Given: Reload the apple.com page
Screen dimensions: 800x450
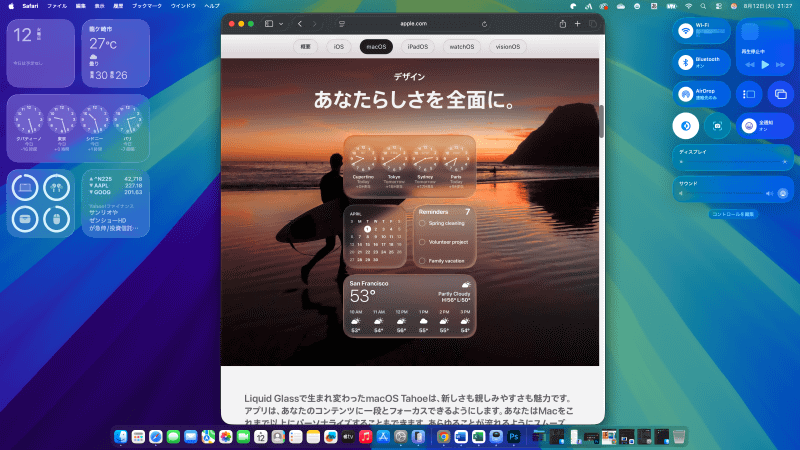Looking at the screenshot, I should click(484, 24).
